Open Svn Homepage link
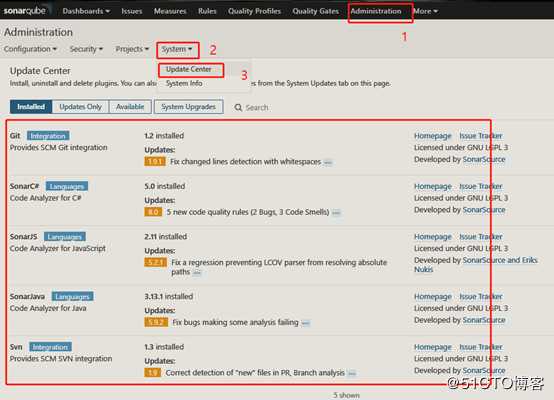 click(x=433, y=347)
